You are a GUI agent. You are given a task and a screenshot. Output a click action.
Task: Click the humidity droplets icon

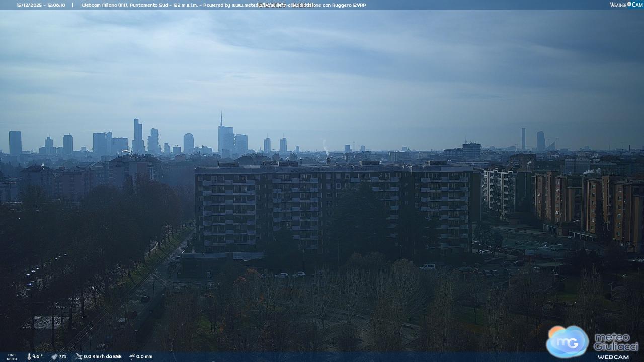coord(54,356)
